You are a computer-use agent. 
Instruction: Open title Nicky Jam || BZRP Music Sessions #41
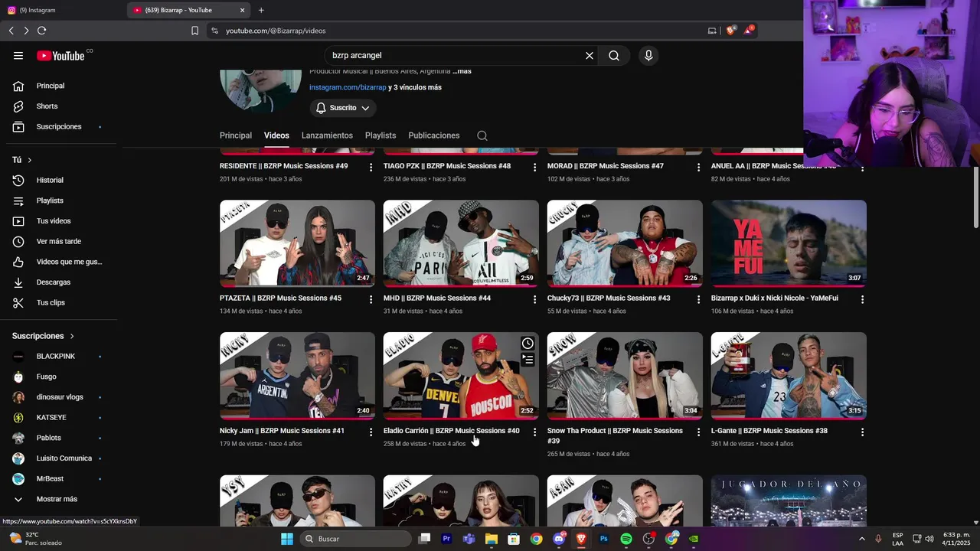282,431
